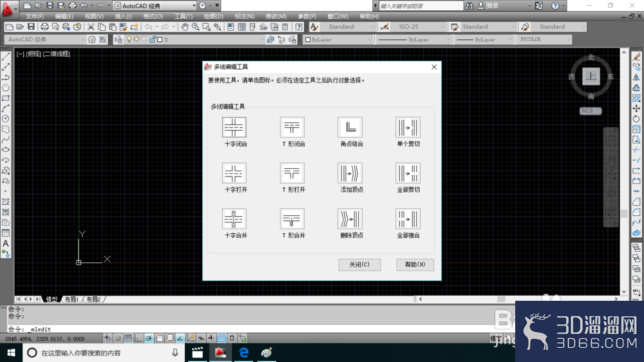
Task: Open the ByLayer linetype dropdown
Action: (413, 39)
